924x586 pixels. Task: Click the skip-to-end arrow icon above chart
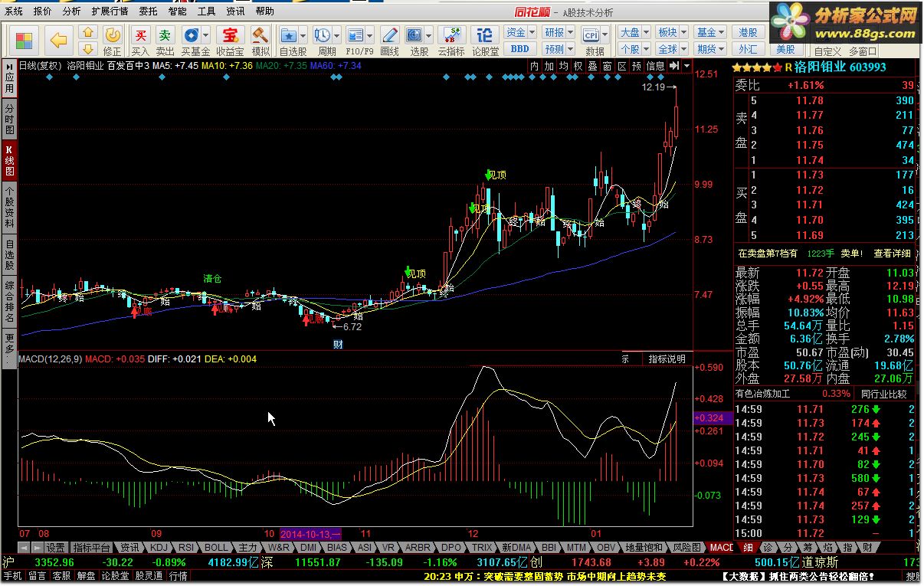[673, 66]
